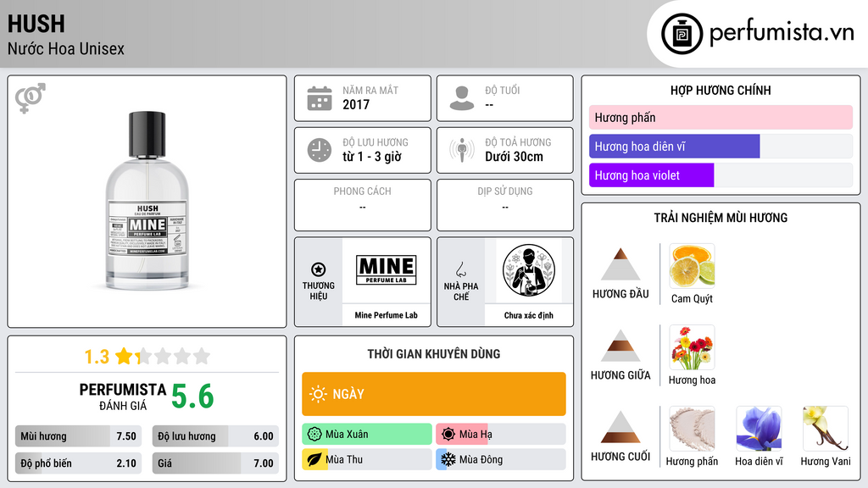Click the Perfumista đánh giá label
This screenshot has width=868, height=488.
(x=123, y=396)
